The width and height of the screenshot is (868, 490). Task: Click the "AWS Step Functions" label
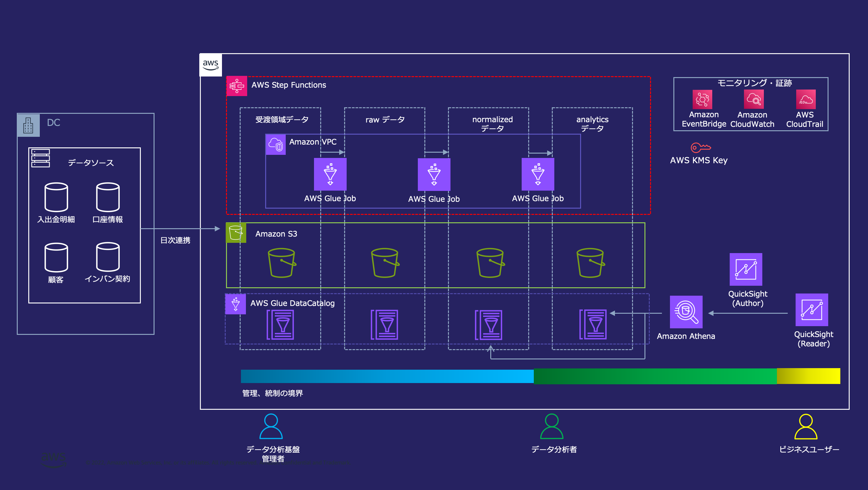[289, 85]
